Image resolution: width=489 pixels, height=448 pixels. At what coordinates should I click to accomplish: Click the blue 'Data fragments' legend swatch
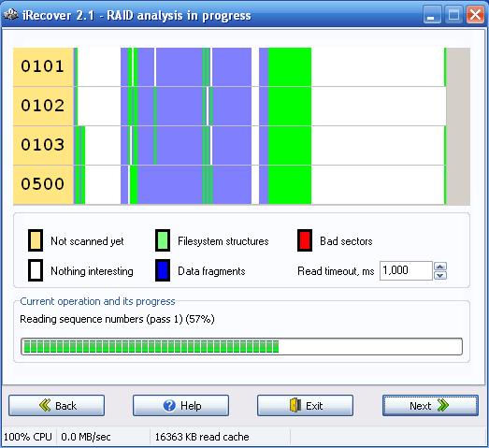163,270
